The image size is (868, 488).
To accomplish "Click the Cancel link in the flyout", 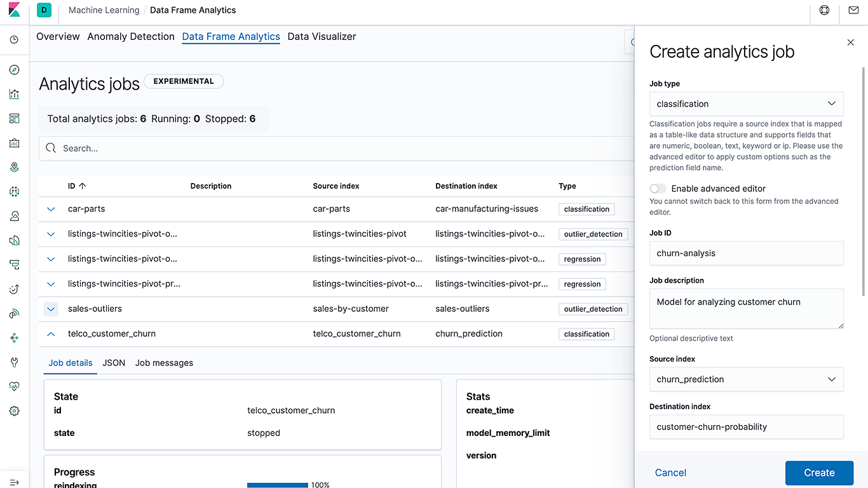I will [670, 473].
